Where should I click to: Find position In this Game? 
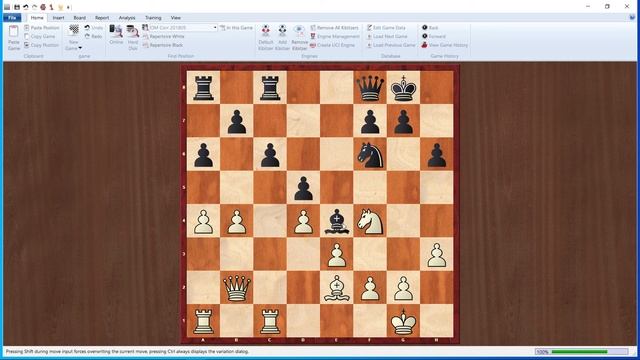pos(236,28)
